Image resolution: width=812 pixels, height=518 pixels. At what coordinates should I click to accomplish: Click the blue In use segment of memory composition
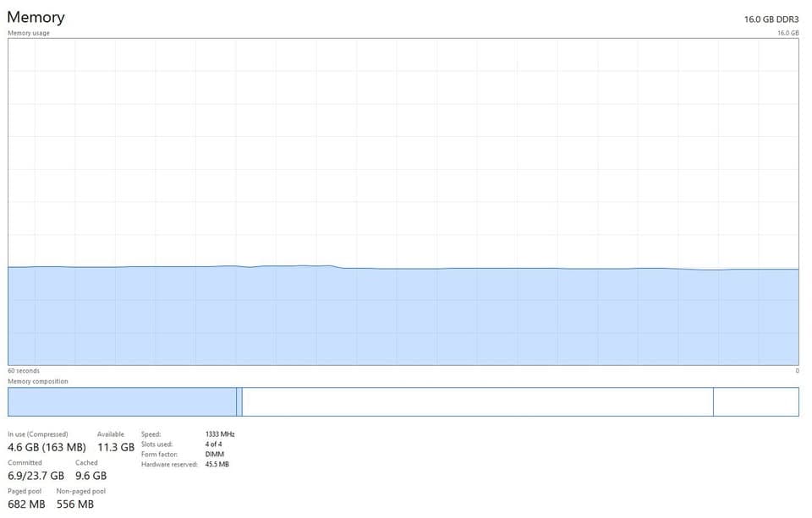tap(122, 402)
